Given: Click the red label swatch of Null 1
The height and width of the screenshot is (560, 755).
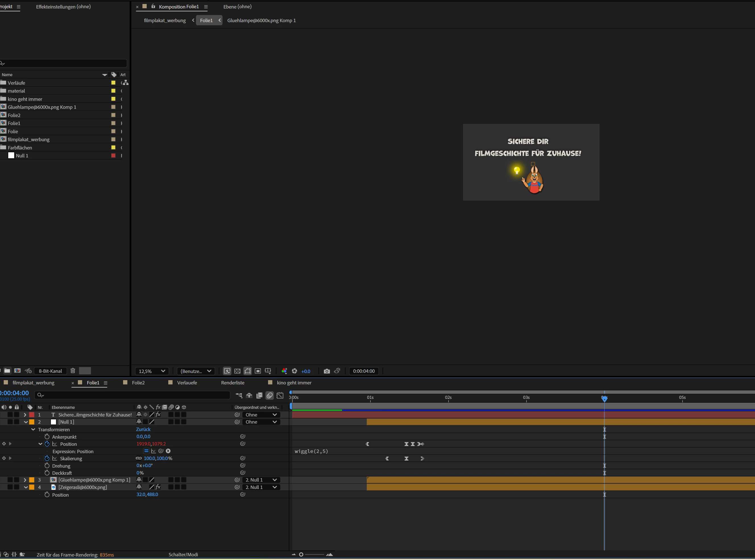Looking at the screenshot, I should (113, 156).
